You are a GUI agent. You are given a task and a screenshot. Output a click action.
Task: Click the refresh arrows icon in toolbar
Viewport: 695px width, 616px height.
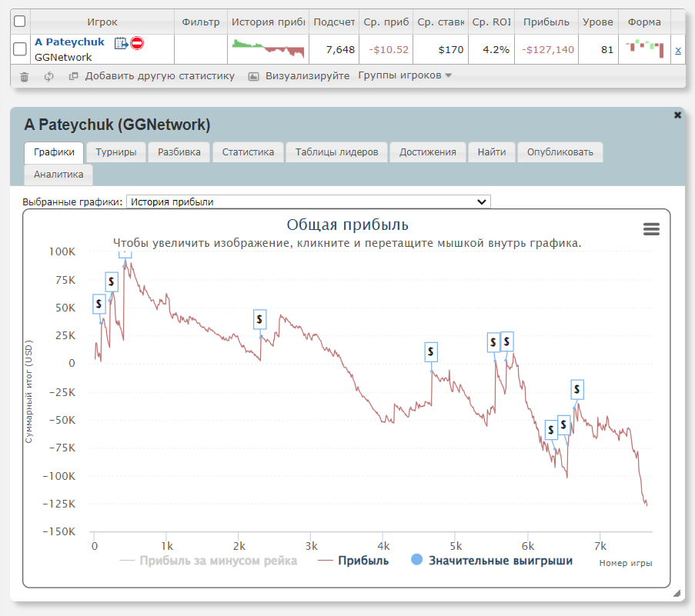(48, 76)
